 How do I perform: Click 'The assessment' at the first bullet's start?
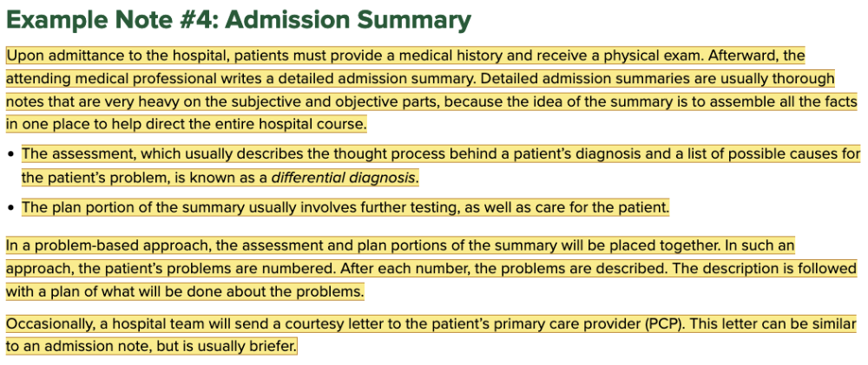(x=69, y=155)
